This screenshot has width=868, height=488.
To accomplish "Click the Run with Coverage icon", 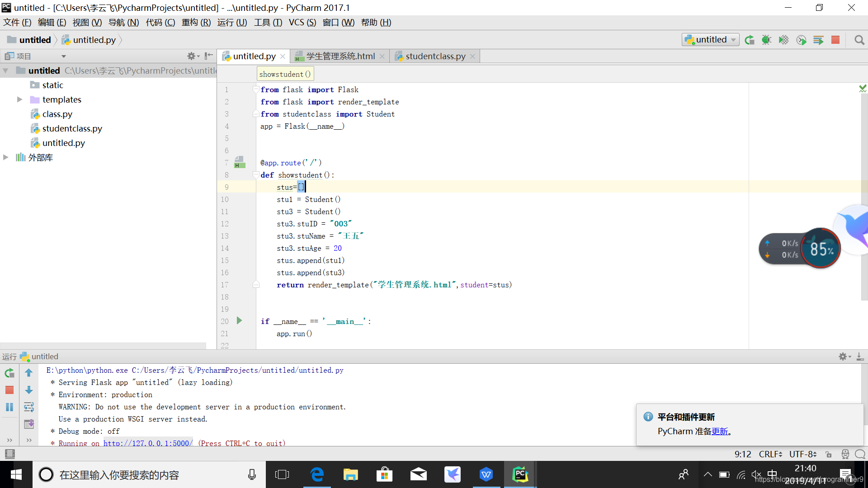I will tap(783, 40).
